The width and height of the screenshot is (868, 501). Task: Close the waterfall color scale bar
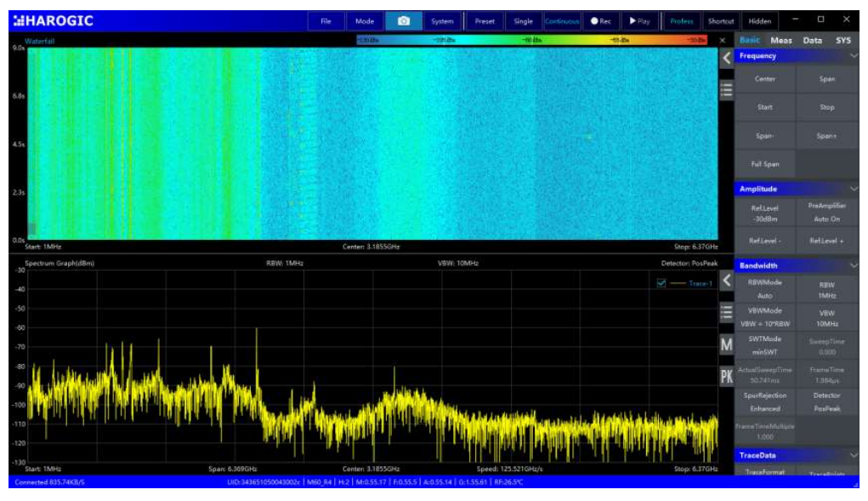point(722,41)
